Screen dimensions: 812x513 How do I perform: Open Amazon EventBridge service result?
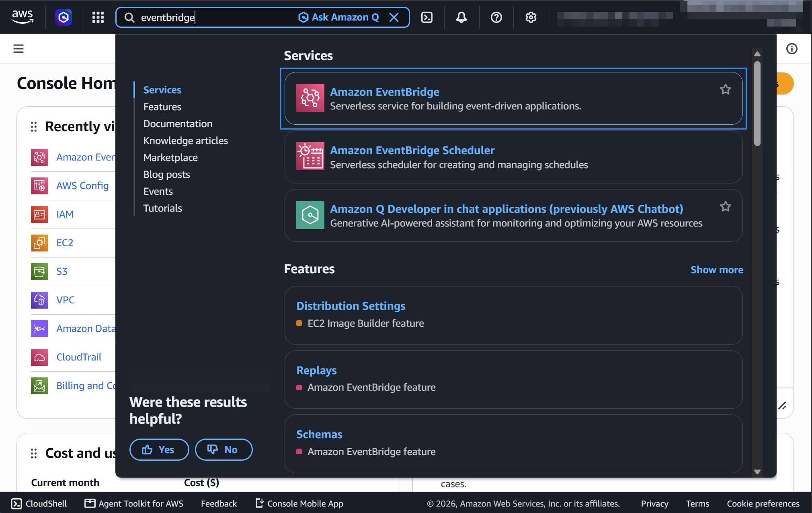click(x=513, y=99)
